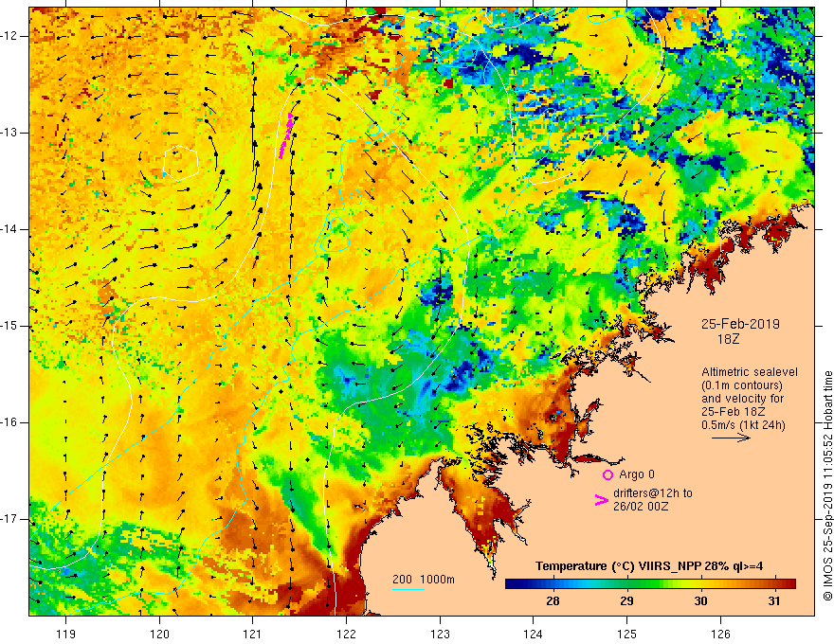The width and height of the screenshot is (834, 644).
Task: Click the -15 latitude axis label
Action: coord(10,326)
